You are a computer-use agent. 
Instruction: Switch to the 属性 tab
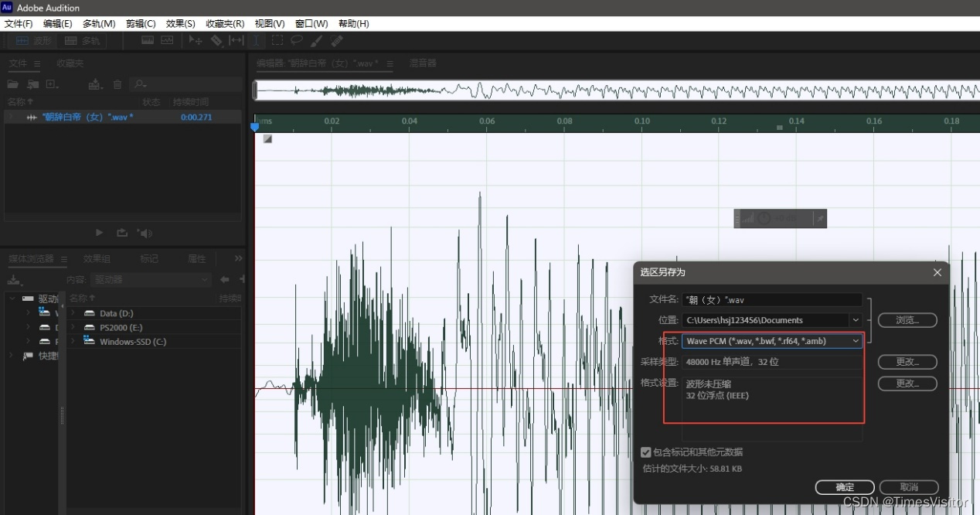(197, 259)
